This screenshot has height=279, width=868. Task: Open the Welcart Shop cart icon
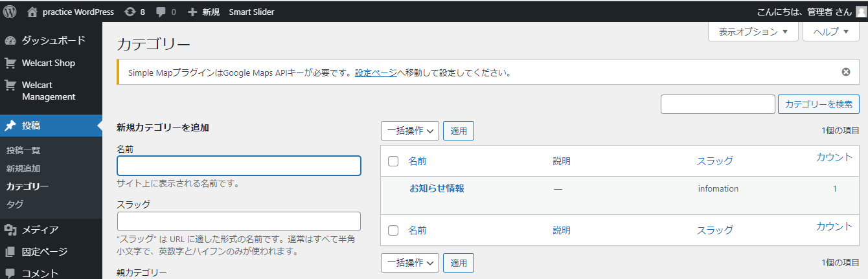coord(10,63)
